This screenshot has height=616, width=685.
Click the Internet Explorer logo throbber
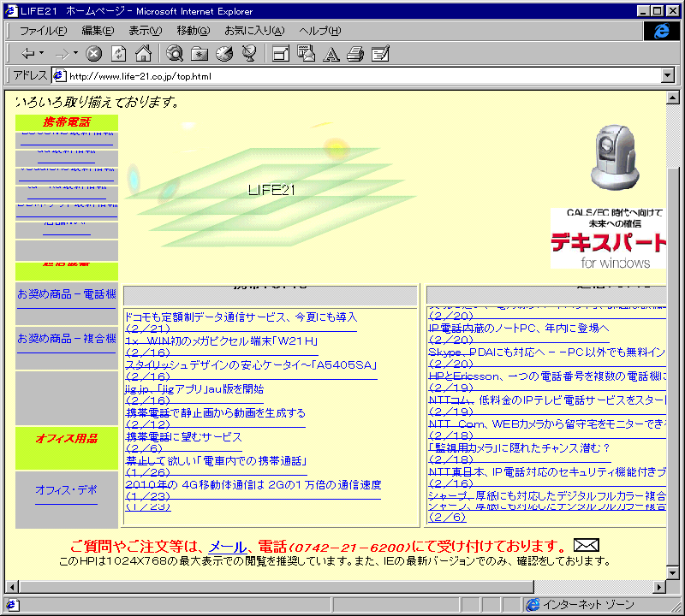(661, 31)
